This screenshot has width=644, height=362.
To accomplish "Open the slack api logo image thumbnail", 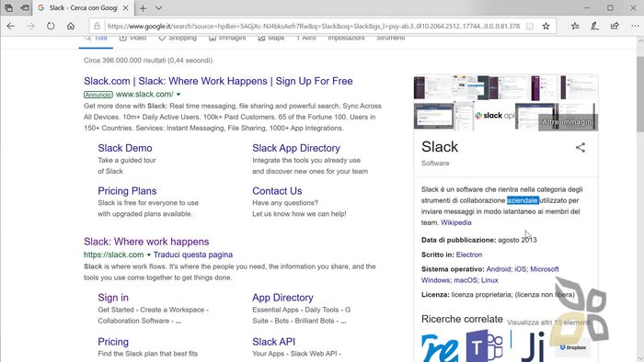I will 495,116.
